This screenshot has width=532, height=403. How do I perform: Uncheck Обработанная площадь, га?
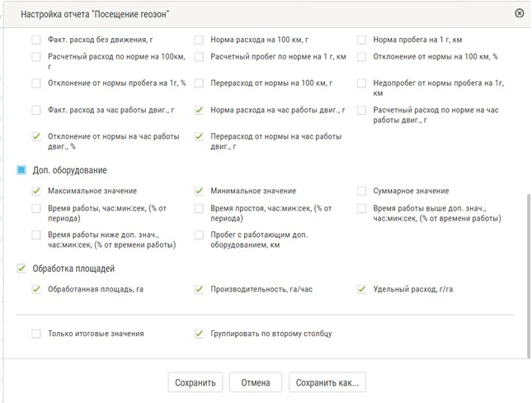click(x=35, y=289)
